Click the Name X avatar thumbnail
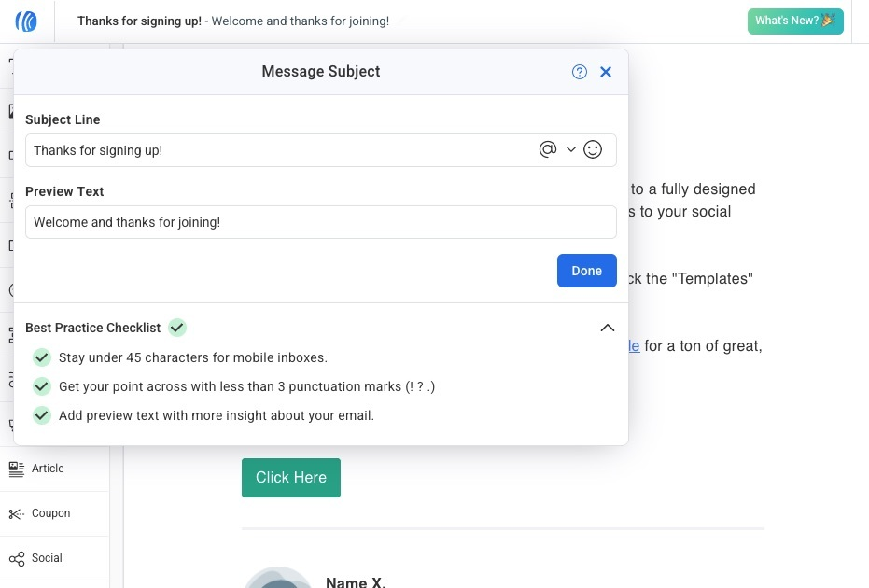Screen dimensions: 869x588 pyautogui.click(x=278, y=577)
